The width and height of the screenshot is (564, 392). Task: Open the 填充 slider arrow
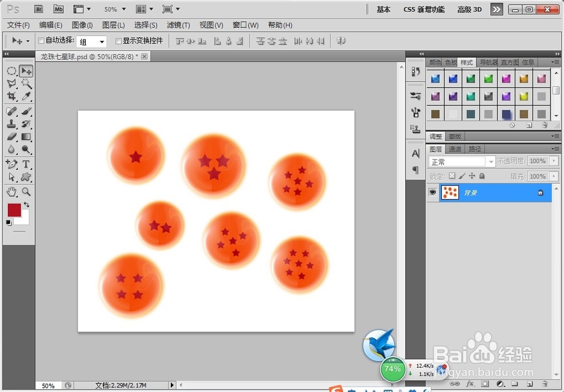[x=554, y=176]
